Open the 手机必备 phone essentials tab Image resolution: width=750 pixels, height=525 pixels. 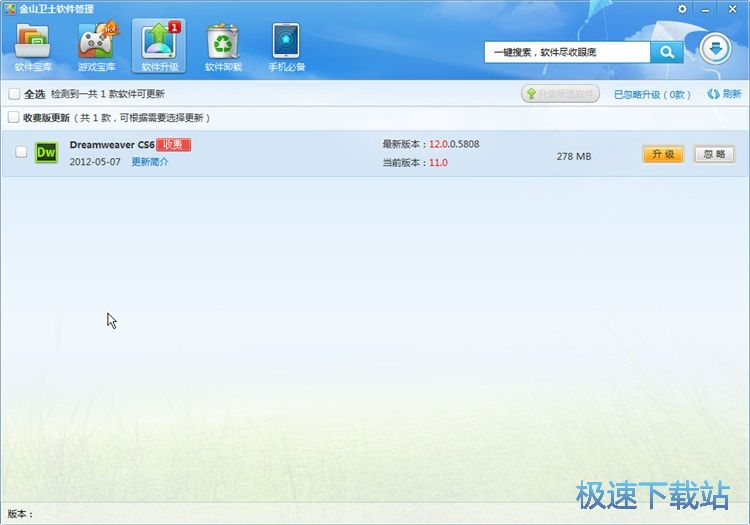pyautogui.click(x=286, y=47)
